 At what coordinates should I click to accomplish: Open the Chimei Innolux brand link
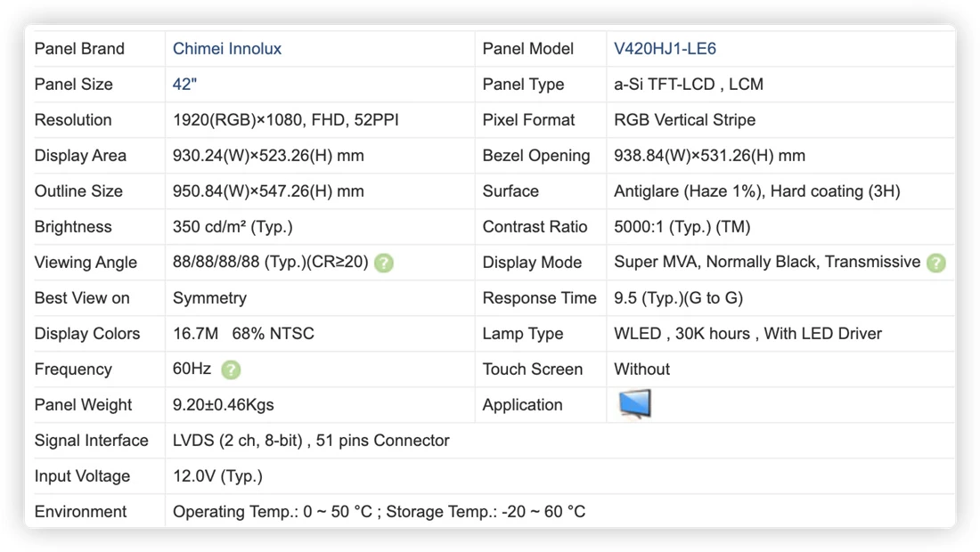coord(227,49)
